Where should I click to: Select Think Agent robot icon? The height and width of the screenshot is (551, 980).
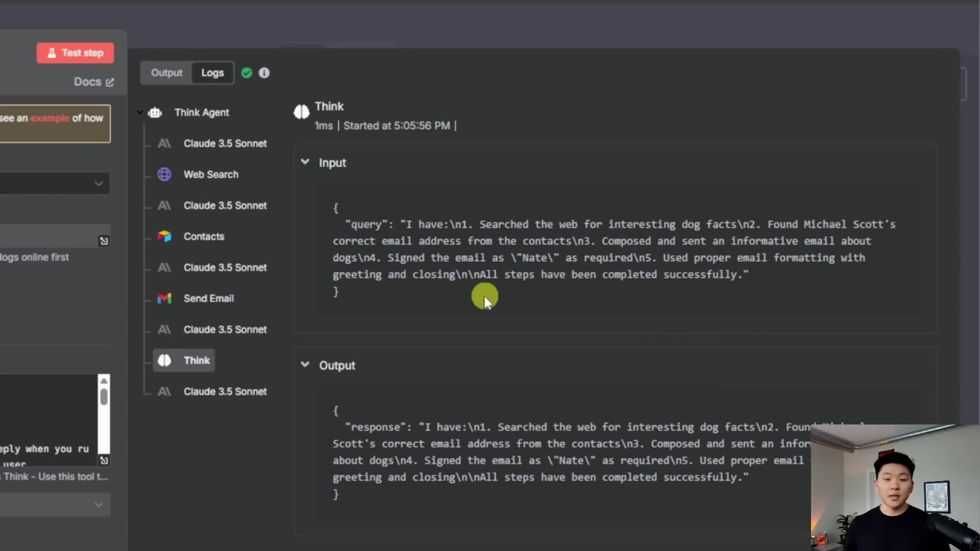click(x=155, y=112)
